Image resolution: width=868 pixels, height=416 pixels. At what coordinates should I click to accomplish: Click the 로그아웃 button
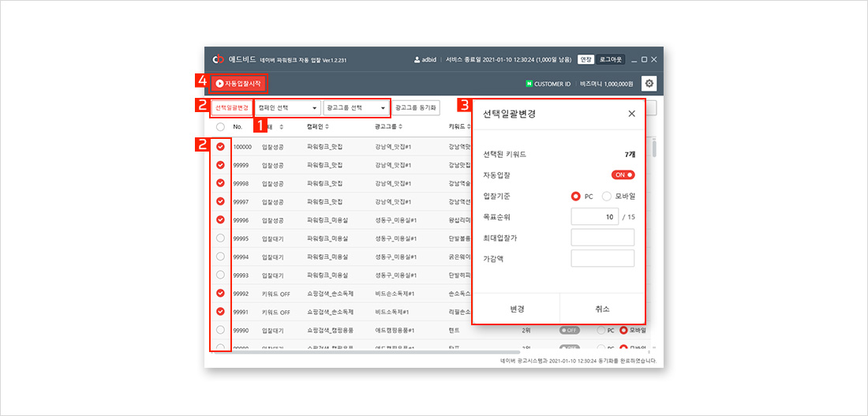[611, 60]
